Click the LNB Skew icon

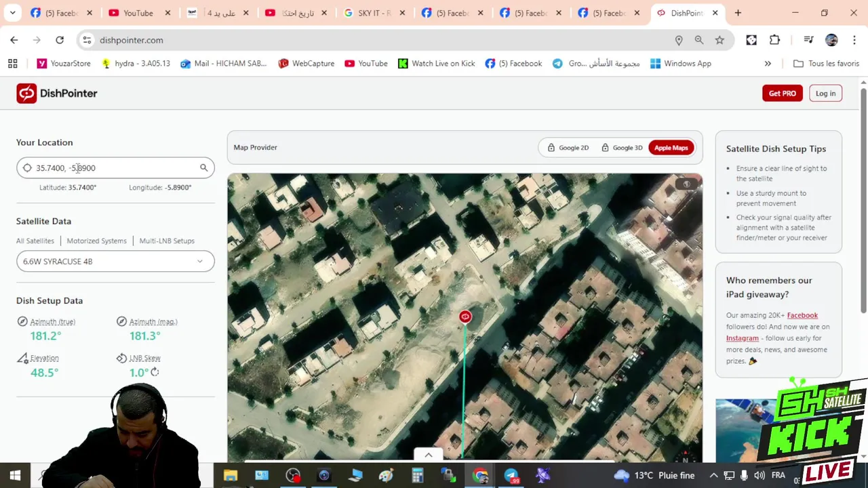121,358
